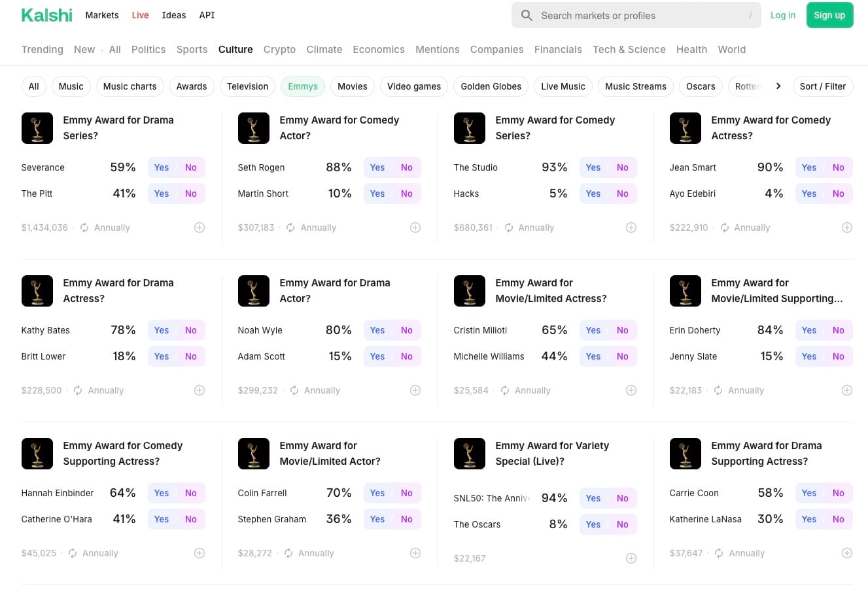Click the Log in link
The image size is (868, 589).
click(783, 15)
